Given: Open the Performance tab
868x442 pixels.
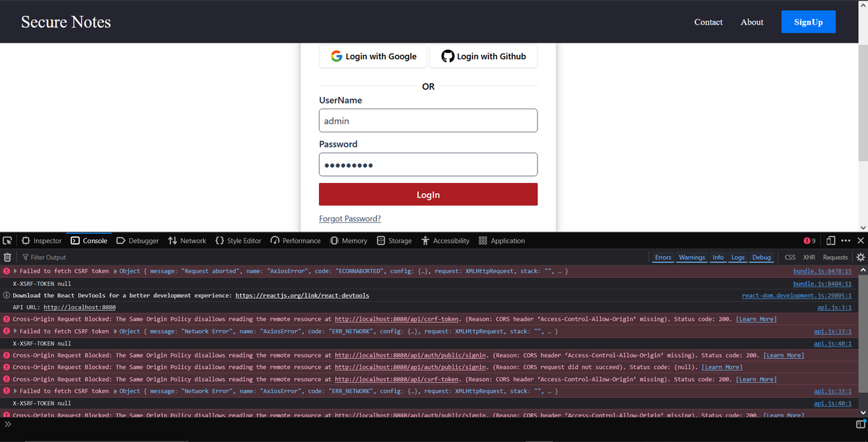Looking at the screenshot, I should coord(295,240).
